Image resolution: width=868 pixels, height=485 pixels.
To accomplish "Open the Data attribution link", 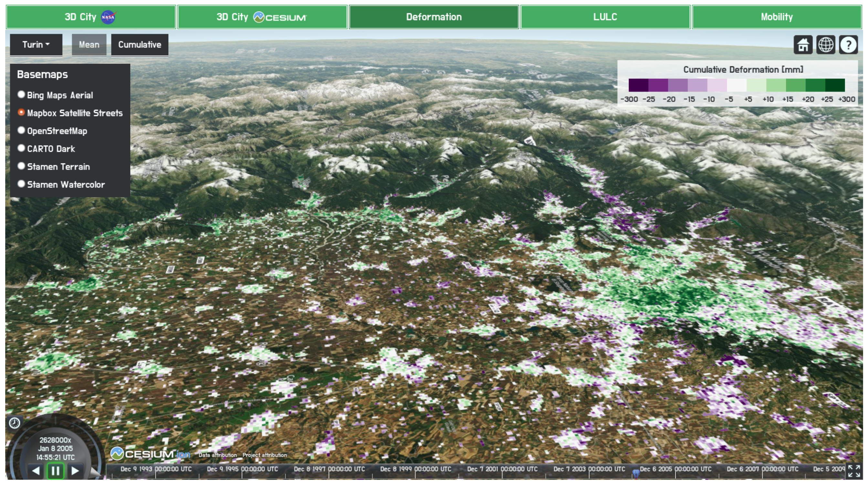I will point(217,455).
